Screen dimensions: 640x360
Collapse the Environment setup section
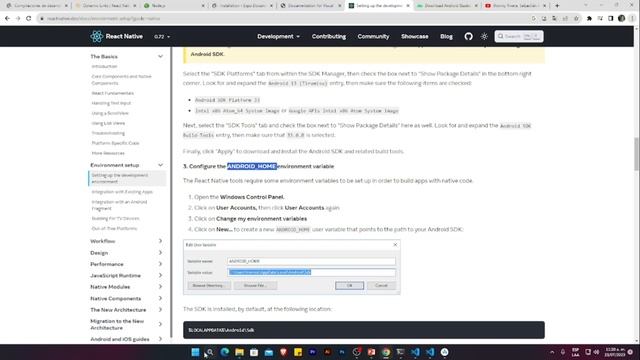[x=160, y=165]
